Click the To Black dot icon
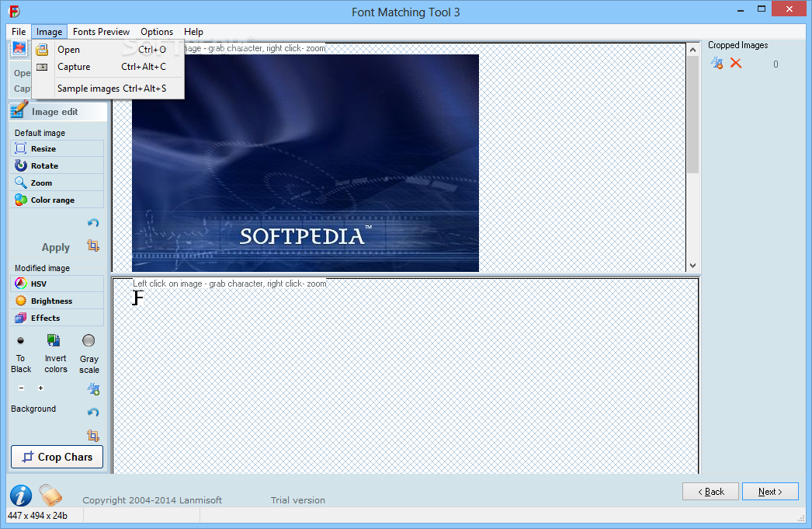This screenshot has height=529, width=812. click(x=20, y=340)
